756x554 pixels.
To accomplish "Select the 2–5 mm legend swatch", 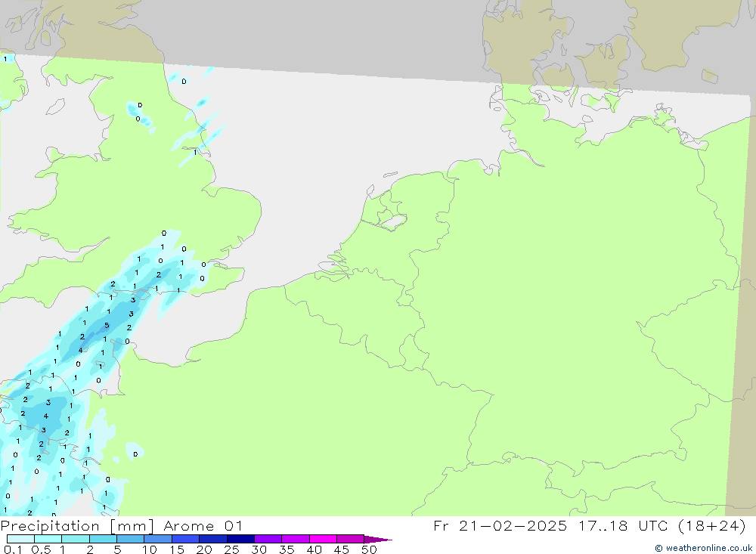I will [x=103, y=539].
